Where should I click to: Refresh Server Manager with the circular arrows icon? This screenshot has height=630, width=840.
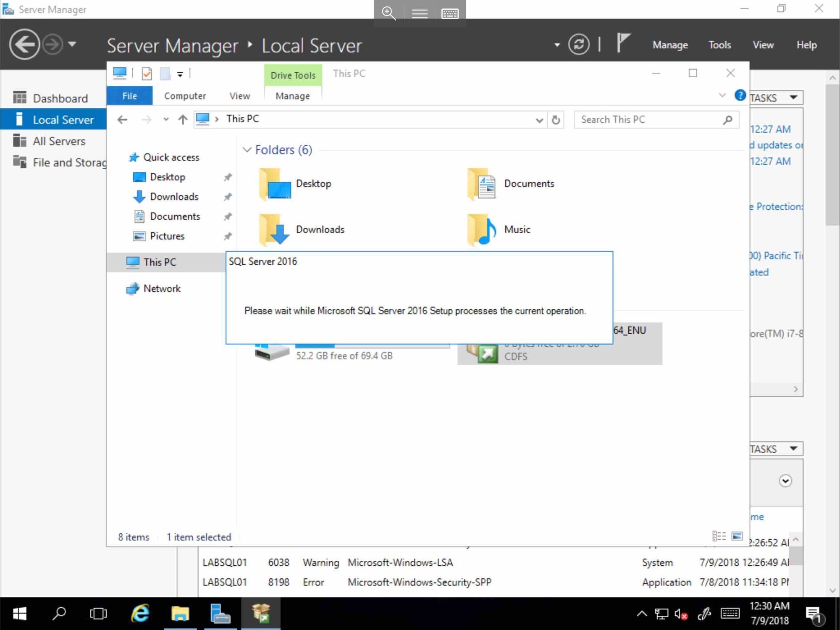click(579, 44)
